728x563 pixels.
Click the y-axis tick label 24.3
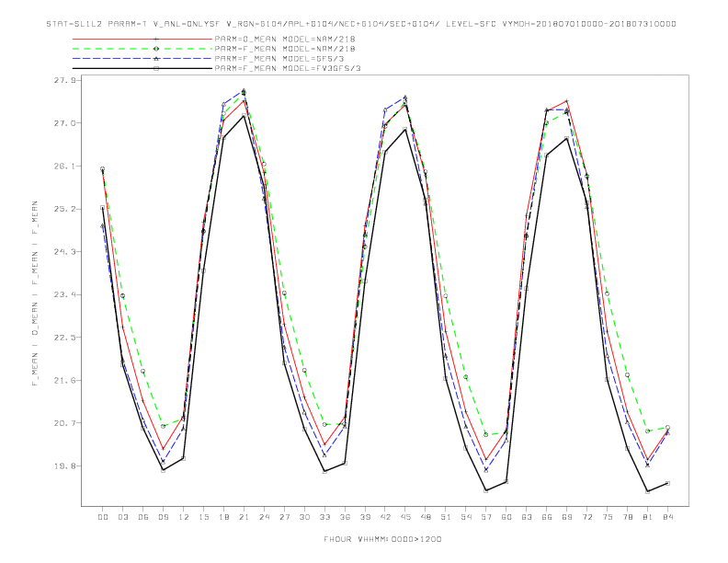(64, 252)
